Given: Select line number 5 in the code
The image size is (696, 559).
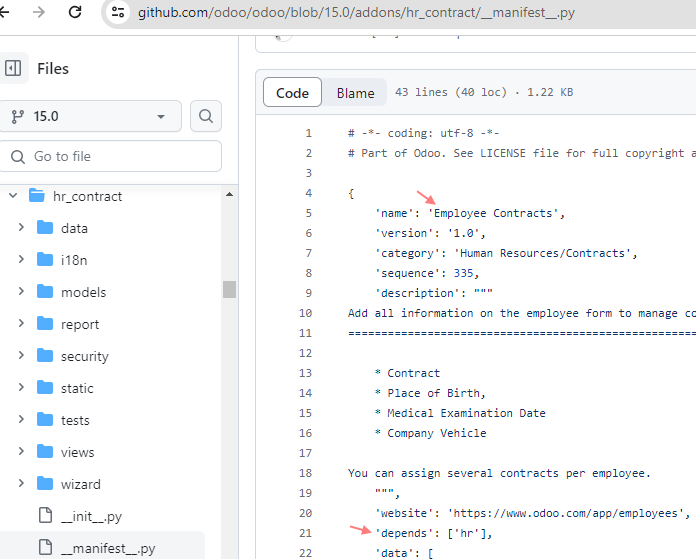Looking at the screenshot, I should point(308,213).
